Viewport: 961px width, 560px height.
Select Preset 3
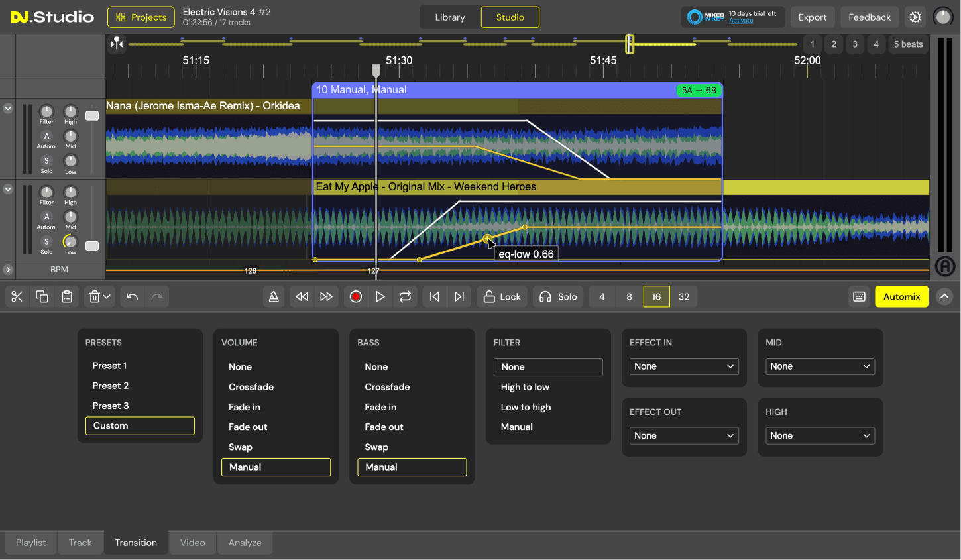tap(111, 406)
